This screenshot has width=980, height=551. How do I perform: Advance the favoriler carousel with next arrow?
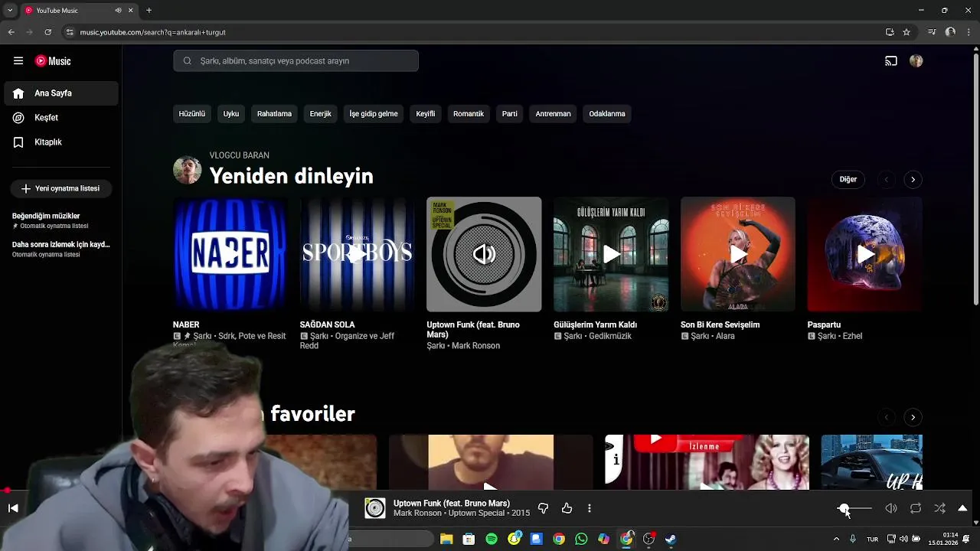913,418
